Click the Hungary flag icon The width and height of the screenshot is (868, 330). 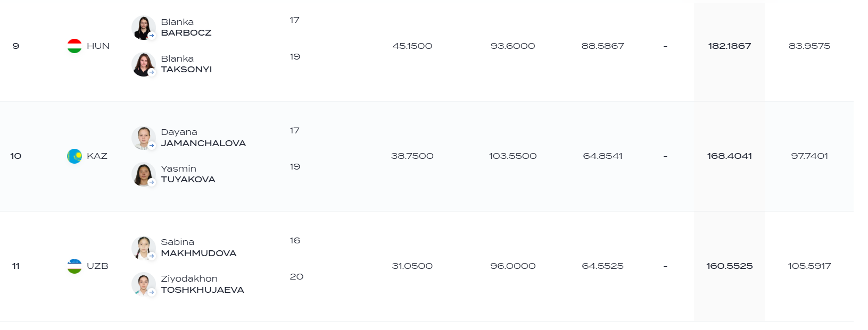75,46
